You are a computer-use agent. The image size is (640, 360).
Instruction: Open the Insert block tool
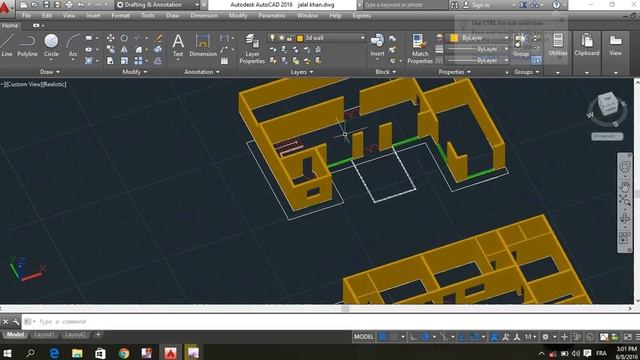pyautogui.click(x=377, y=45)
